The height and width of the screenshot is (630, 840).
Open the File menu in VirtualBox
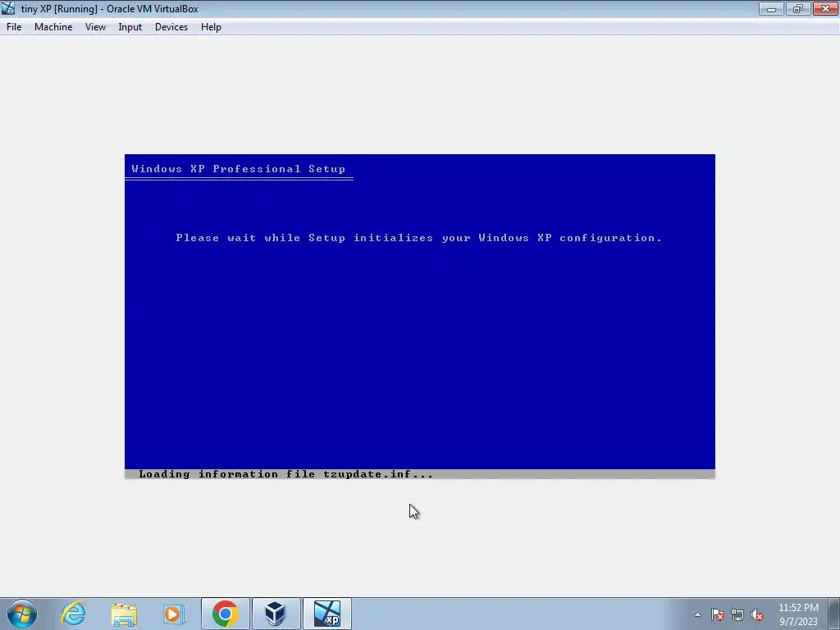[14, 27]
